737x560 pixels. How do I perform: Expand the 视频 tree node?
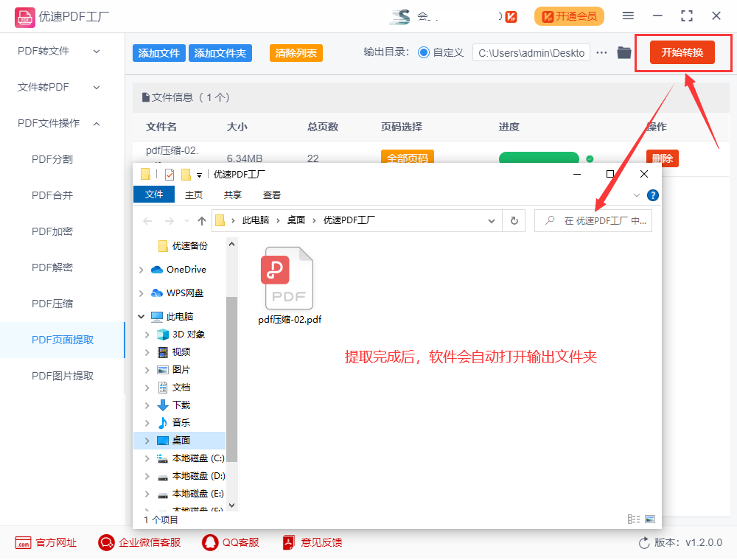tap(147, 352)
